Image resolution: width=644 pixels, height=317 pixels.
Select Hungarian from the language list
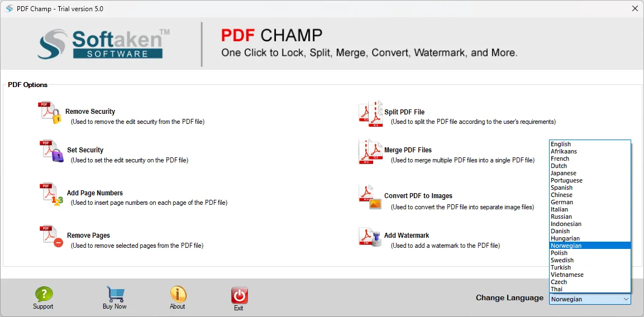tap(590, 238)
